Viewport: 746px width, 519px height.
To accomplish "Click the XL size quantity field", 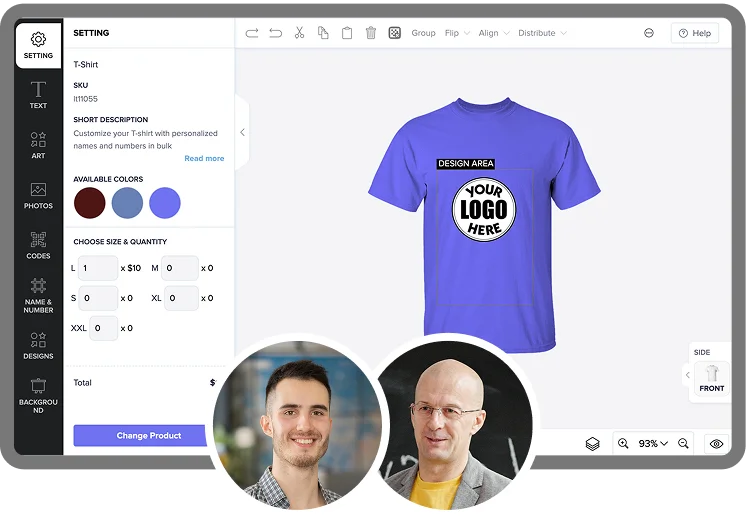I will click(x=181, y=298).
